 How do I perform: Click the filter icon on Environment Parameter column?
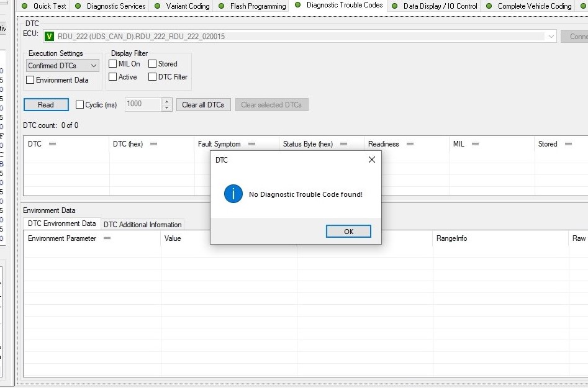107,238
